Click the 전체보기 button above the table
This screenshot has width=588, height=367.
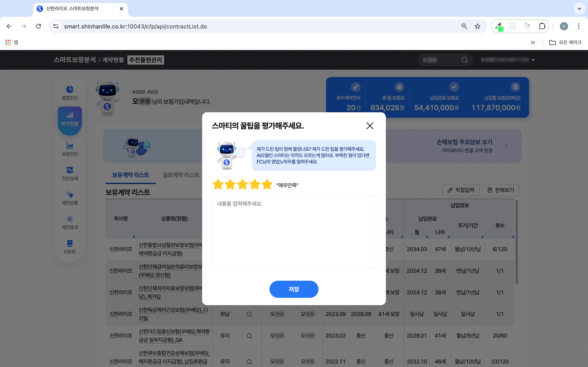coord(501,190)
